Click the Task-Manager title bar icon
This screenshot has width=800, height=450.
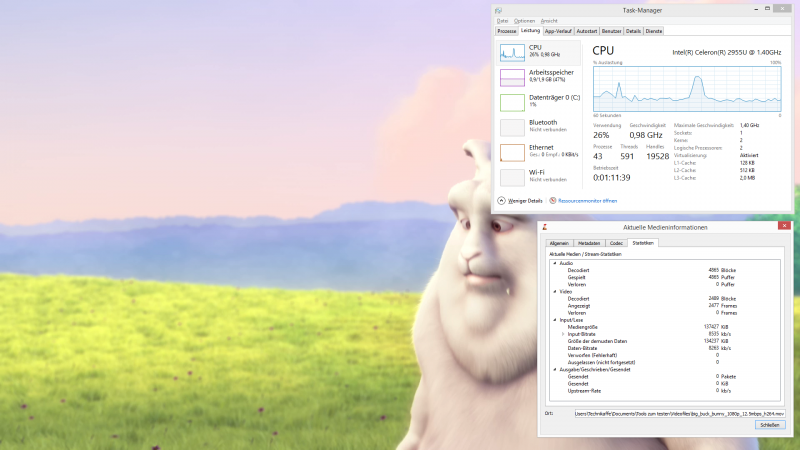498,10
